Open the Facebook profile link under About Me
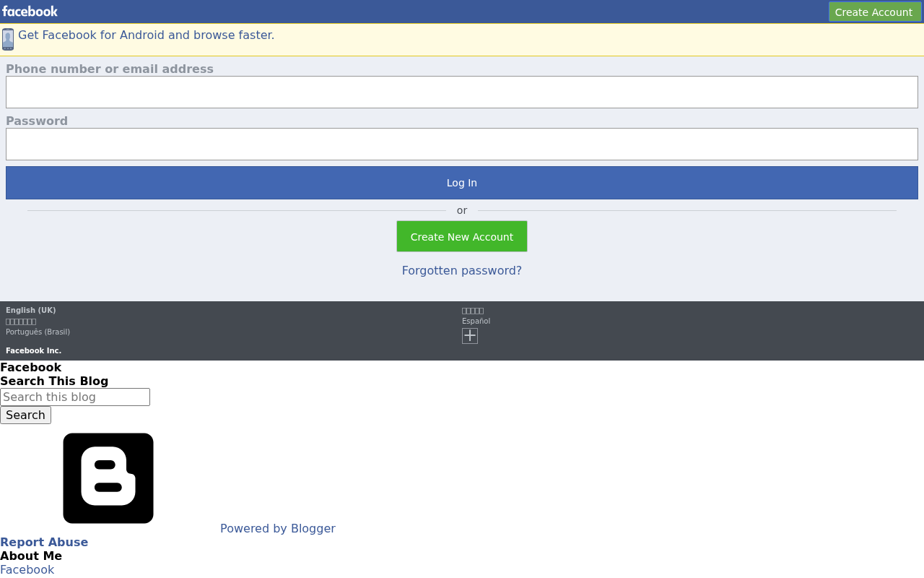 pos(27,569)
